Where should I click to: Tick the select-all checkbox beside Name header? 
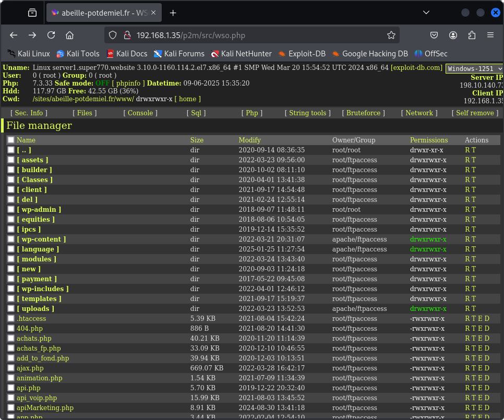[11, 140]
